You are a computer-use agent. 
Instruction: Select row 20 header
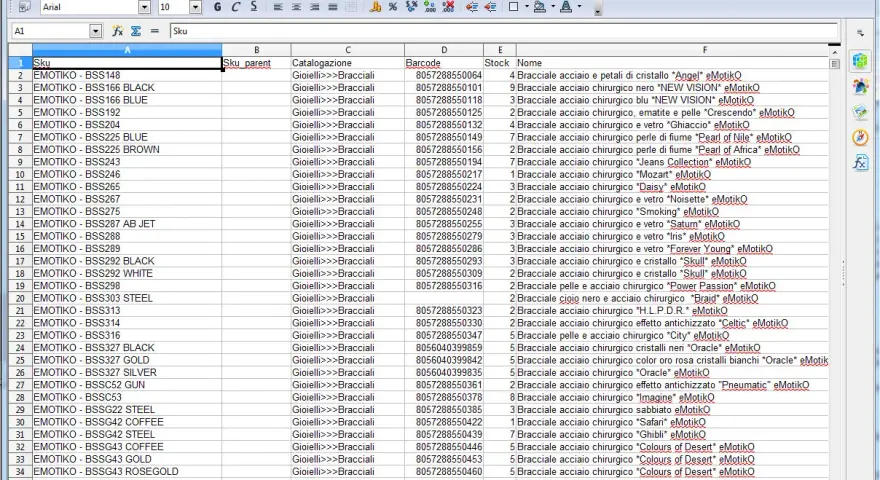(x=20, y=298)
